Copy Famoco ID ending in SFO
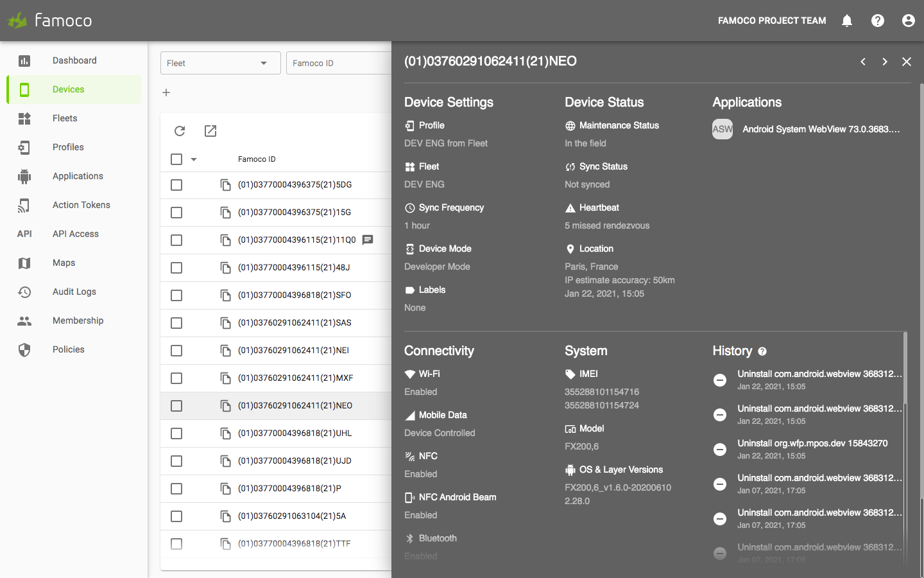Screen dimensions: 924x578 [x=226, y=295]
